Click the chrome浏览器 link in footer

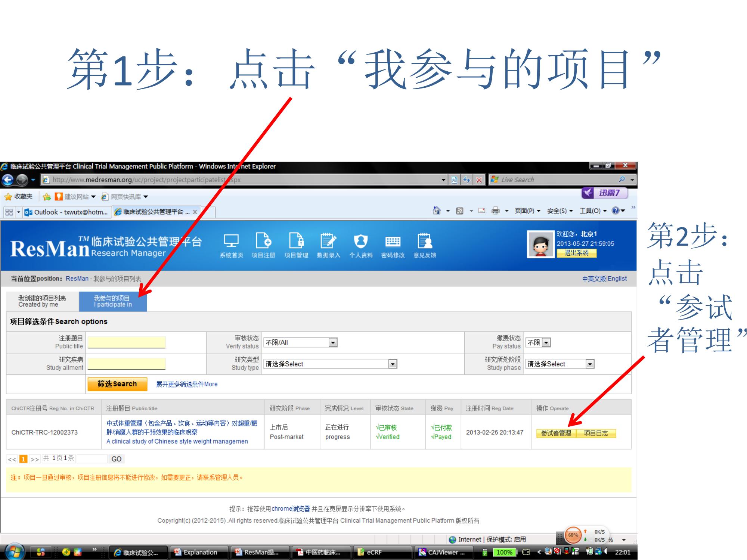291,508
